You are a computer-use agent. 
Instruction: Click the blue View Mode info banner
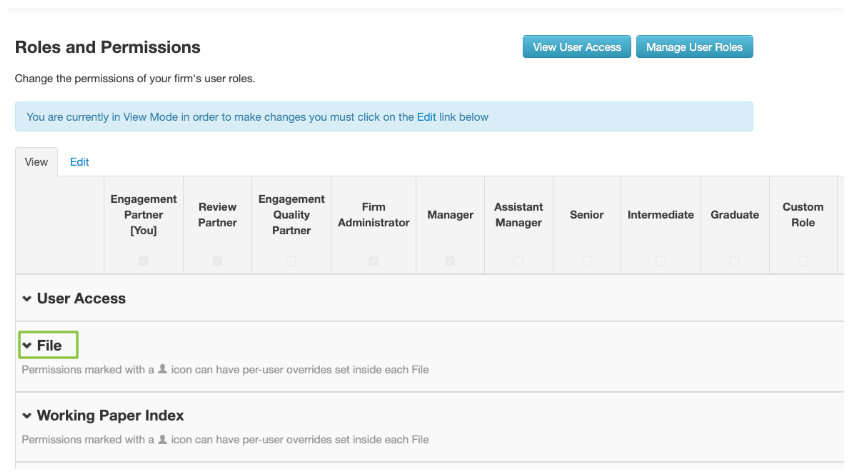[384, 117]
